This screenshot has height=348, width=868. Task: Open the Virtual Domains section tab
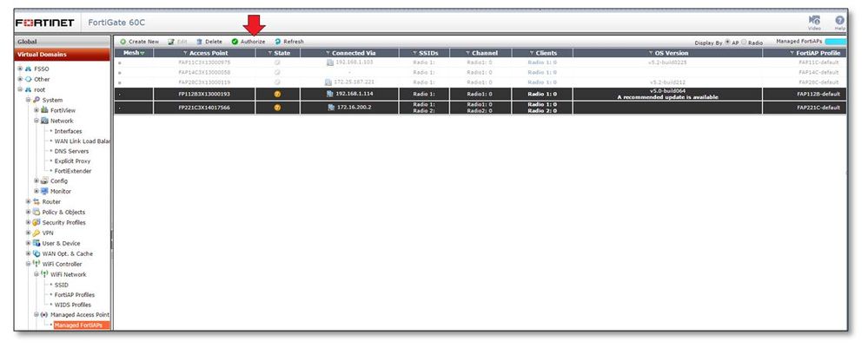click(62, 54)
